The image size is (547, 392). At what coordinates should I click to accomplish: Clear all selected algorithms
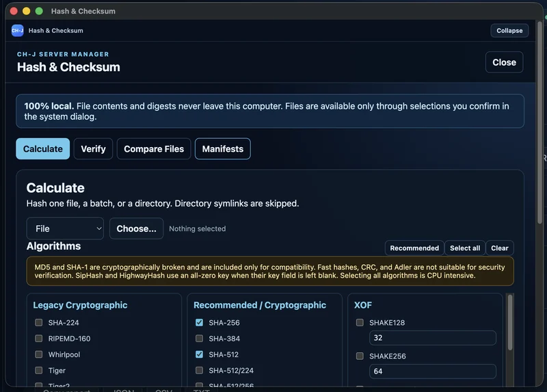(x=500, y=248)
